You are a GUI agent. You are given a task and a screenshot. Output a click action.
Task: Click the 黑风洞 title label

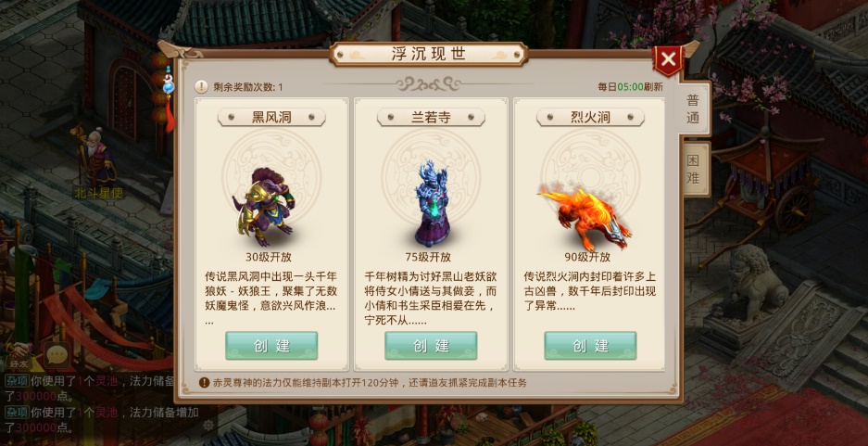point(271,117)
